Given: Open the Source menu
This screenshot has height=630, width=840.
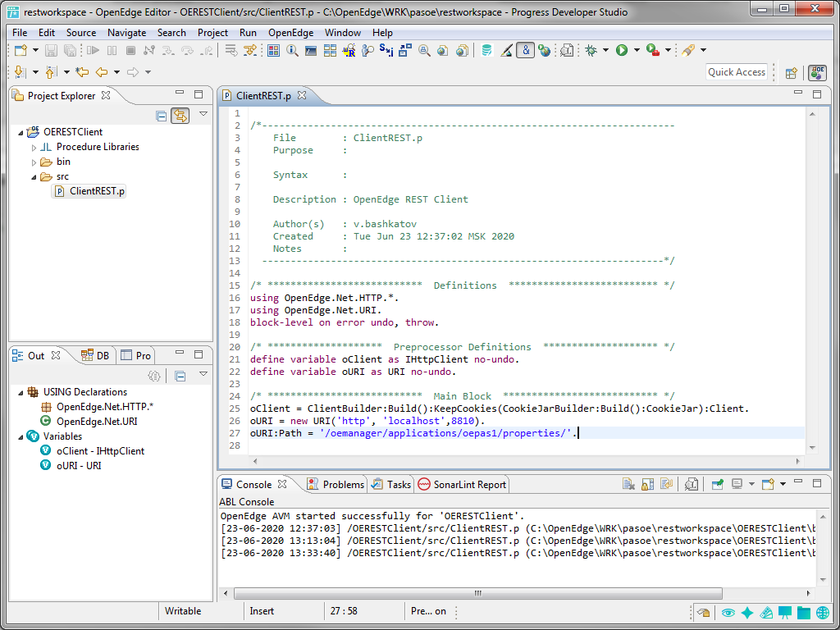Looking at the screenshot, I should pos(81,33).
